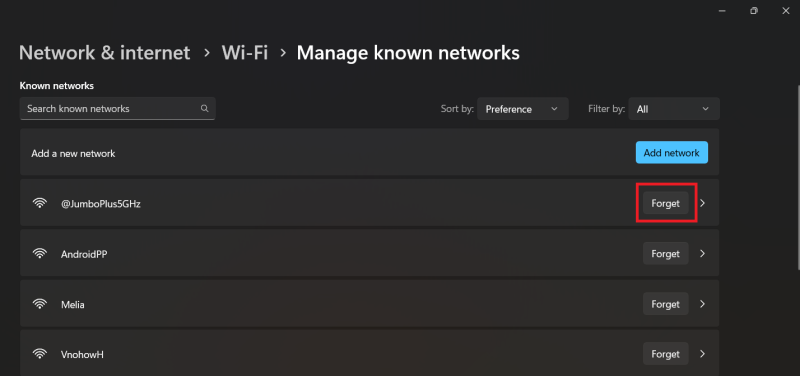Click the Wi-Fi icon beside AndroidPP
The width and height of the screenshot is (800, 376).
tap(39, 254)
